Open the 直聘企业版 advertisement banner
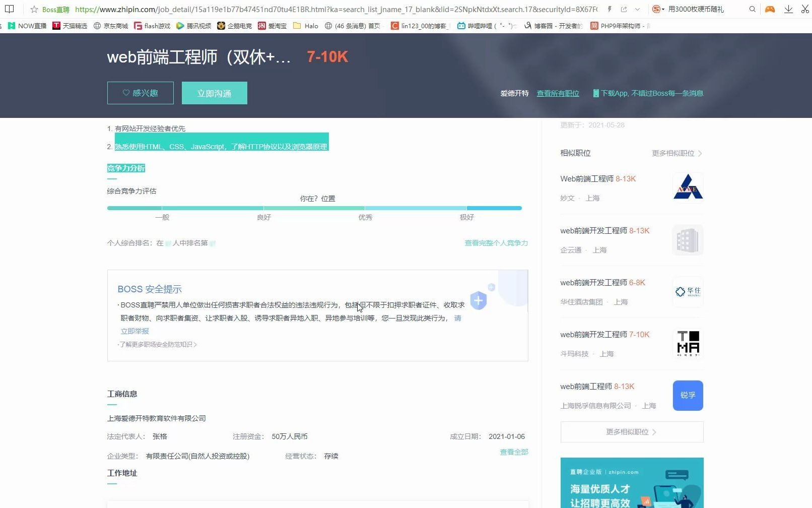Viewport: 812px width, 508px height. point(632,483)
